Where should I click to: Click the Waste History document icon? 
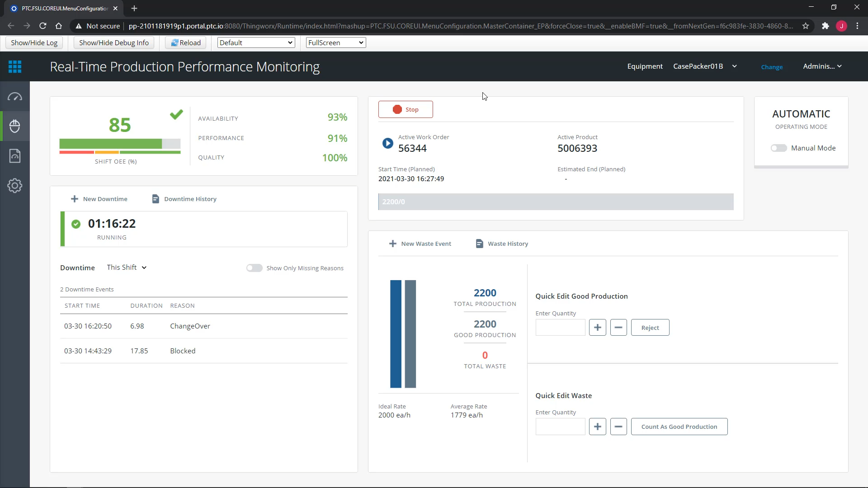[479, 244]
